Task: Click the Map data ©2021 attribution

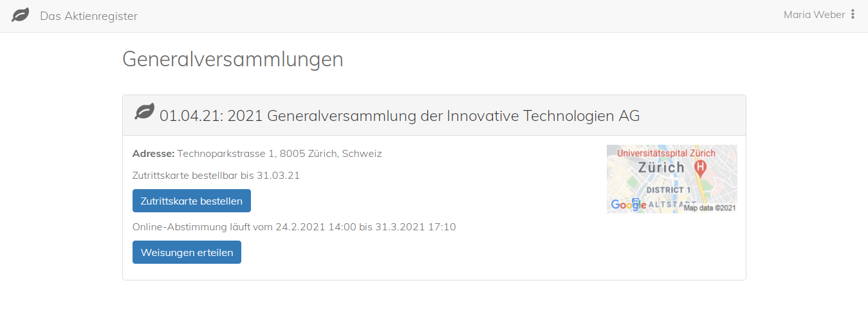Action: pyautogui.click(x=710, y=208)
